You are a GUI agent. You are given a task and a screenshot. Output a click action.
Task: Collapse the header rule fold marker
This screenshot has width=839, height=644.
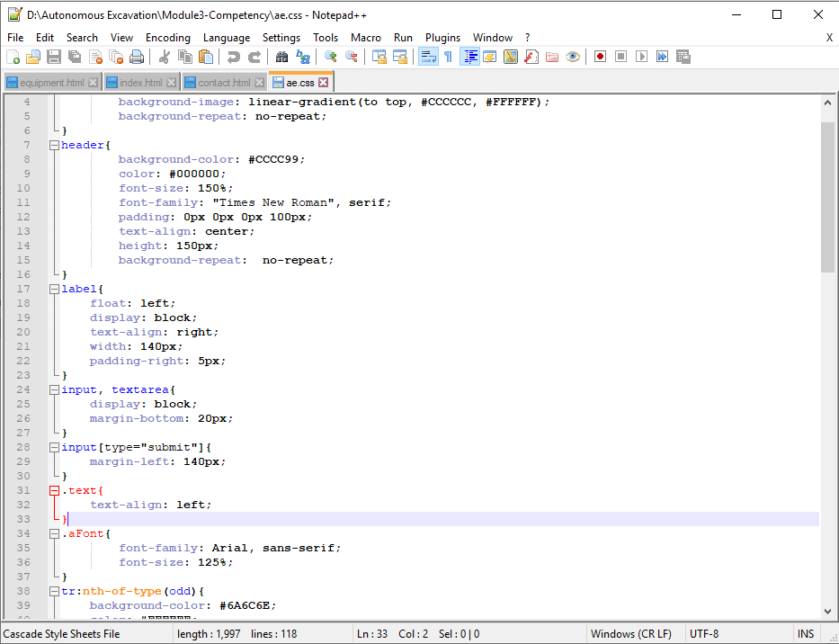[x=54, y=145]
